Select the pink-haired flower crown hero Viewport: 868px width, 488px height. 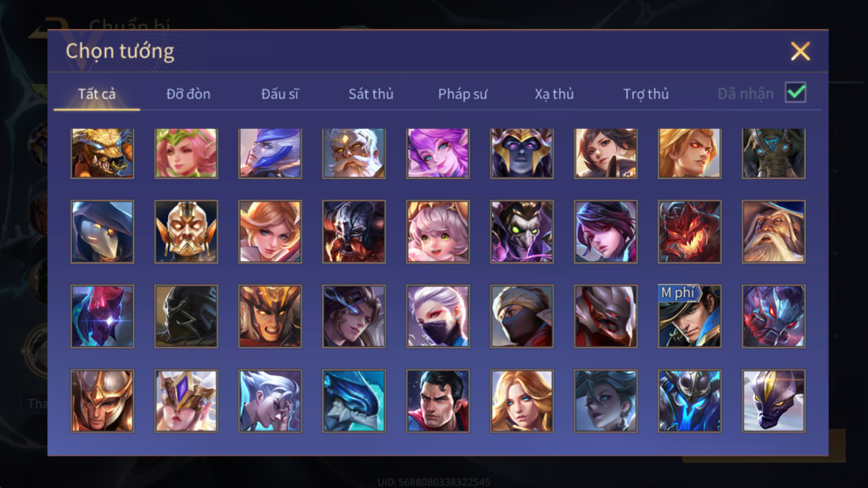click(x=186, y=153)
